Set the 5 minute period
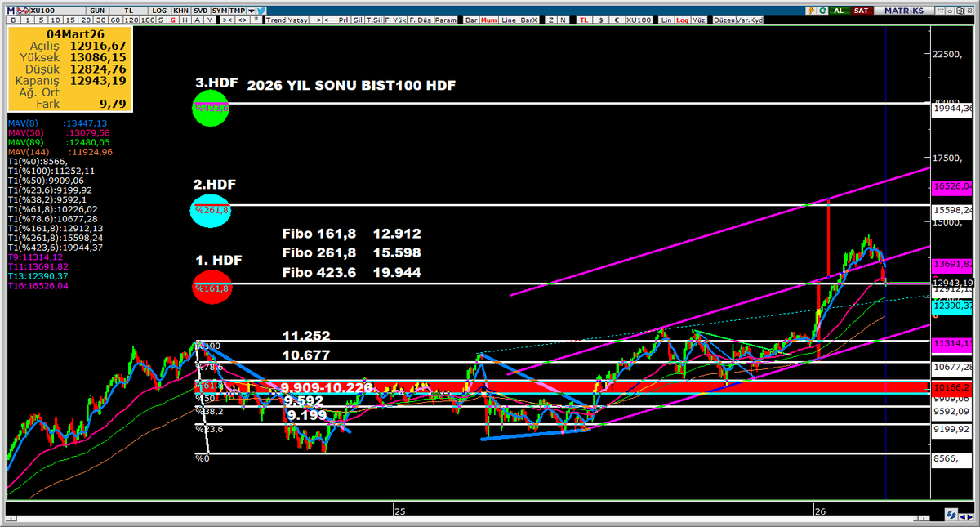This screenshot has height=527, width=980. 41,20
